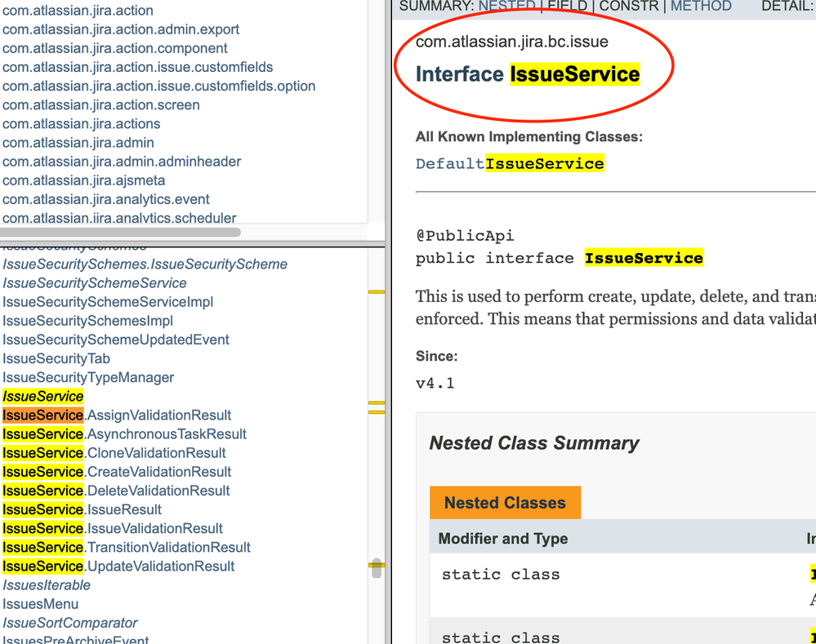Click the com.atlassian.jira.bc.issue package text
The height and width of the screenshot is (644, 816).
[511, 42]
